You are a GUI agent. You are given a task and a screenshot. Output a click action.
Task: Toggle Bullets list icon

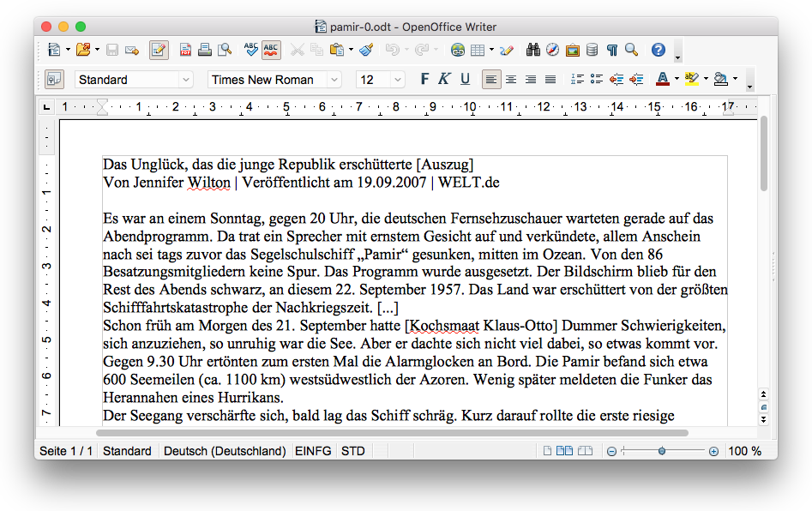tap(597, 79)
